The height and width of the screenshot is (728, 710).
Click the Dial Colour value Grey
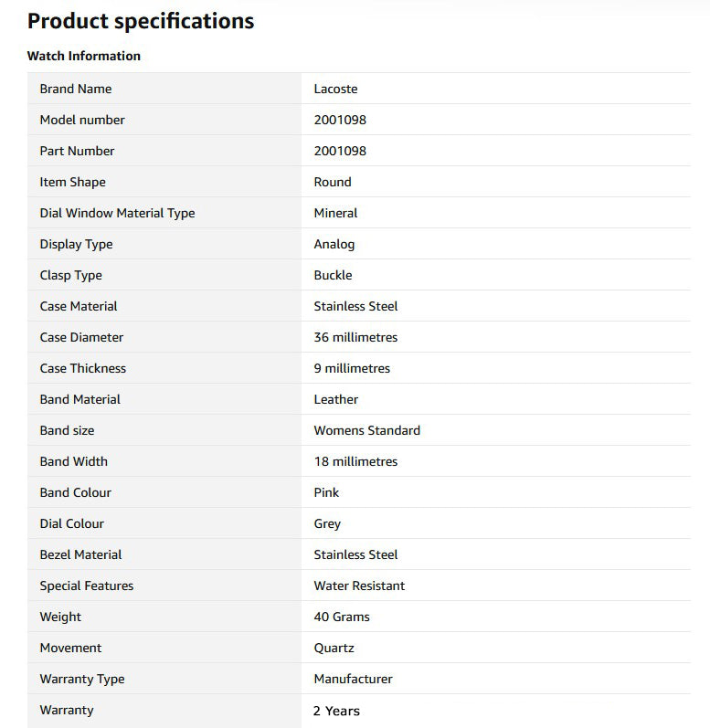click(x=327, y=523)
